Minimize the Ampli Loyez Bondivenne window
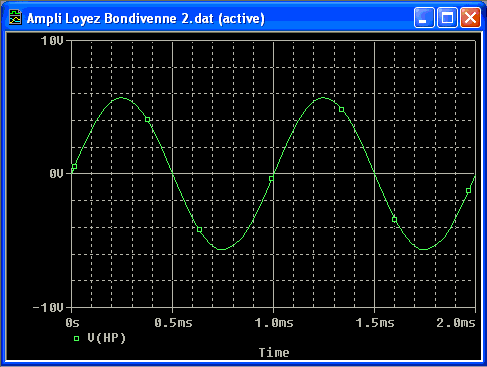 (x=424, y=17)
